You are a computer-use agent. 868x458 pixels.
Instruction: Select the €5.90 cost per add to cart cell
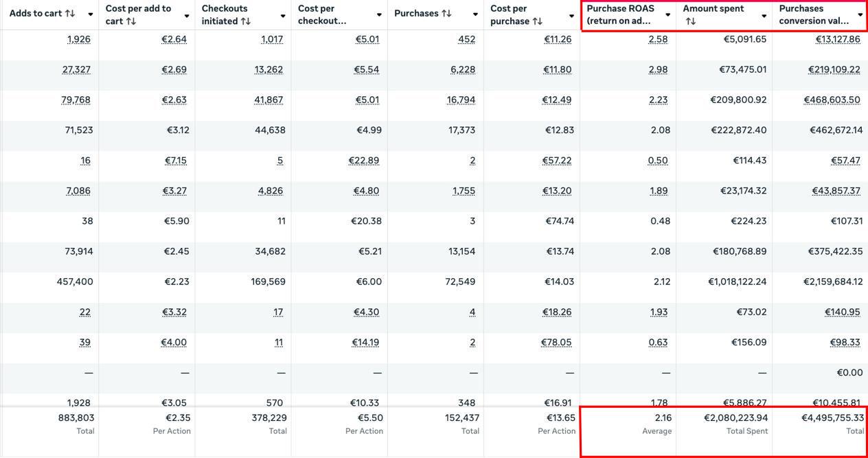176,221
